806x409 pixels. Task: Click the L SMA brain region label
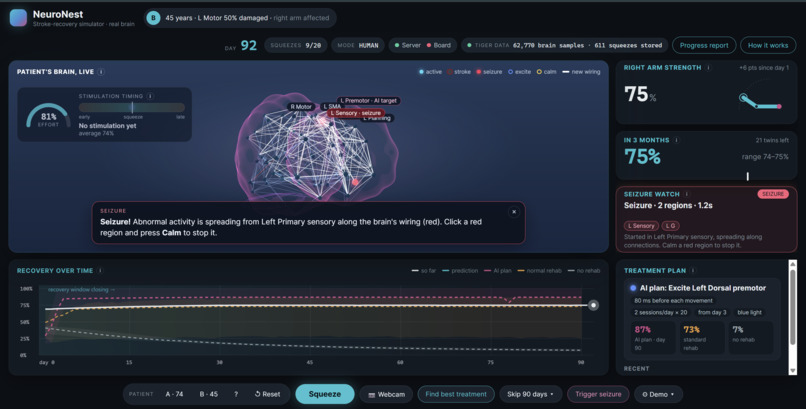click(332, 106)
